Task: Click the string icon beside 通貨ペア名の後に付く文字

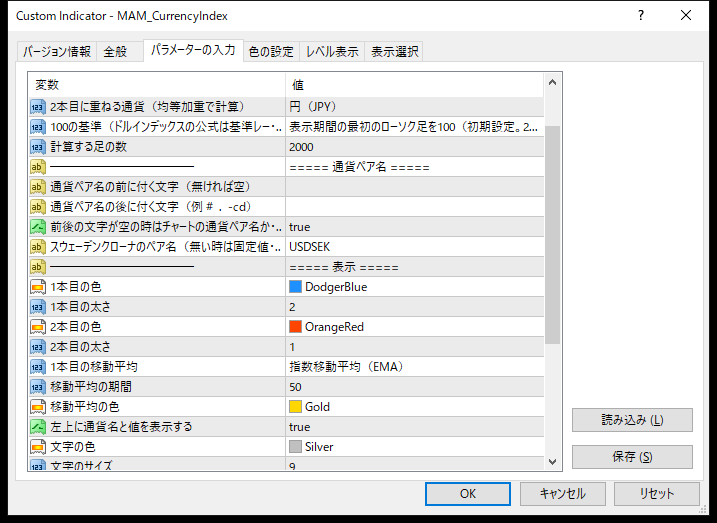Action: [38, 207]
